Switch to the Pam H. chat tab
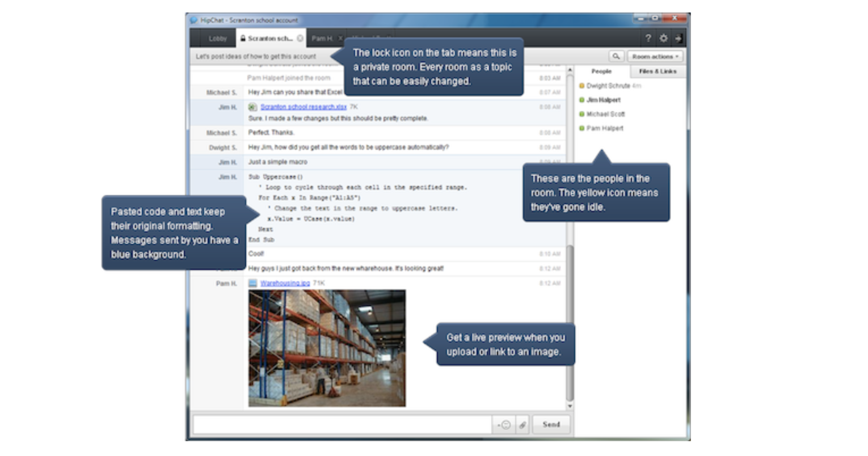This screenshot has width=868, height=456. [x=322, y=39]
